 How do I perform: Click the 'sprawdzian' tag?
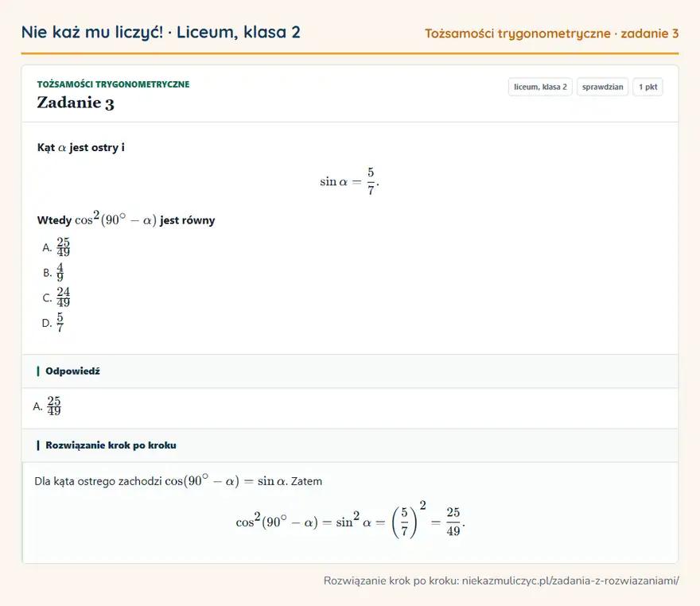pos(602,87)
